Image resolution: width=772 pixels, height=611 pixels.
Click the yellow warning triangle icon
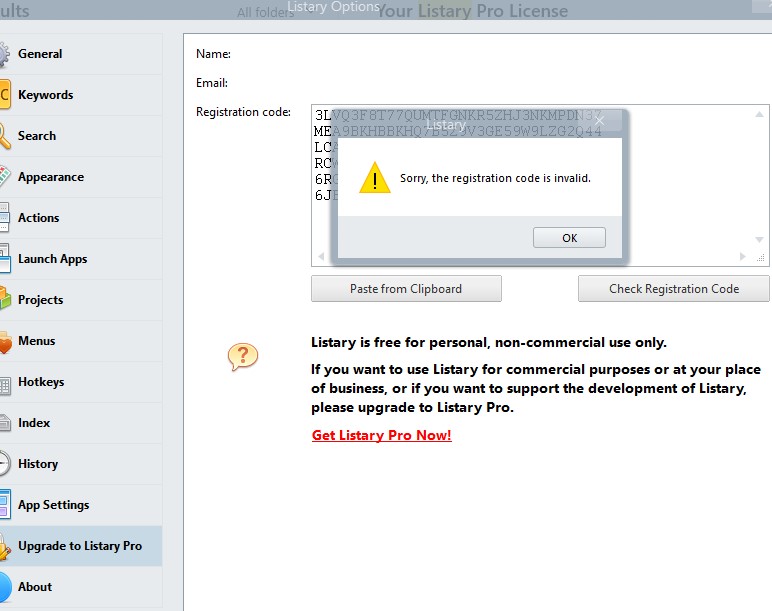(375, 178)
